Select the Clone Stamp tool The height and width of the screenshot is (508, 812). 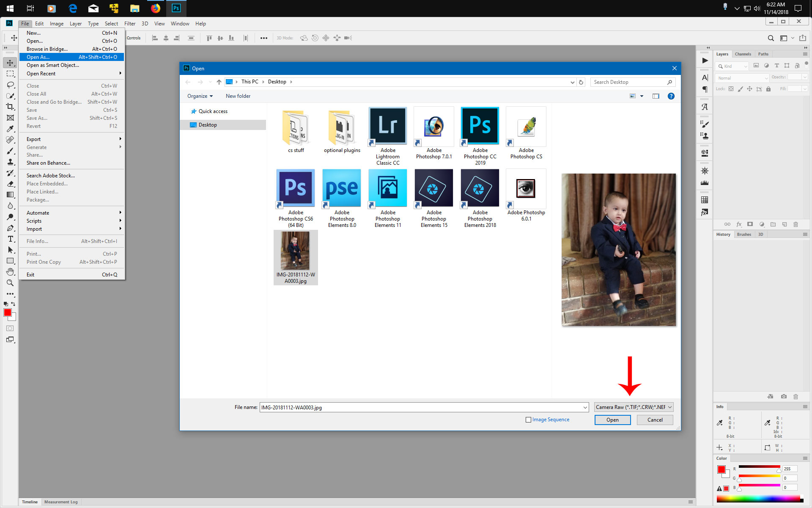(10, 162)
